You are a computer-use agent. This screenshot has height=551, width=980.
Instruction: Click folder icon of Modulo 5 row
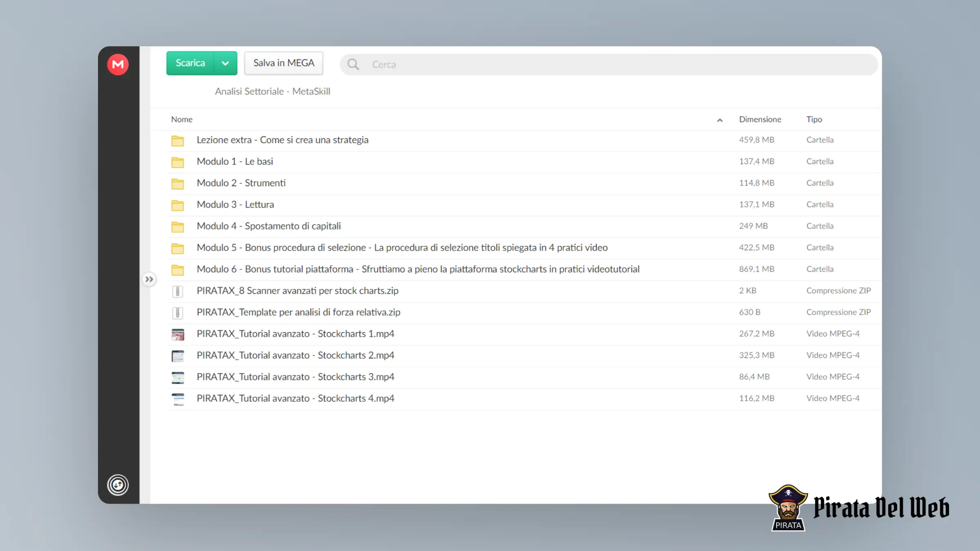[178, 248]
